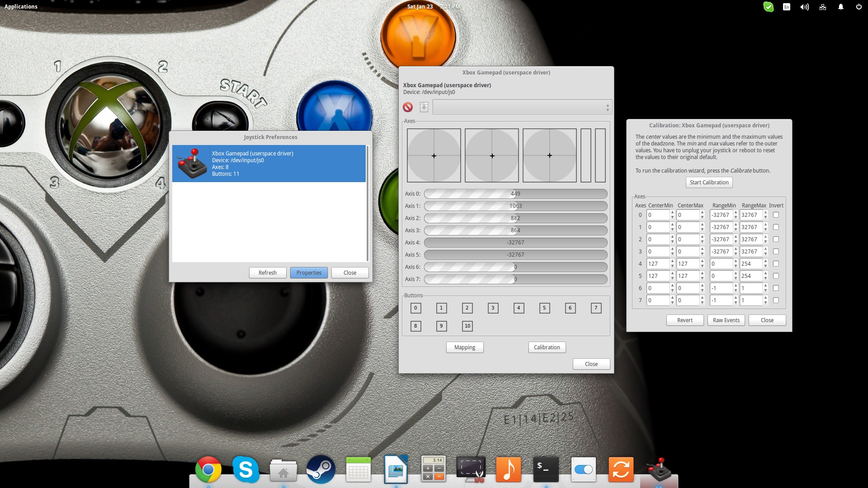The height and width of the screenshot is (488, 868).
Task: Click Properties in Joystick Preferences
Action: [x=309, y=273]
